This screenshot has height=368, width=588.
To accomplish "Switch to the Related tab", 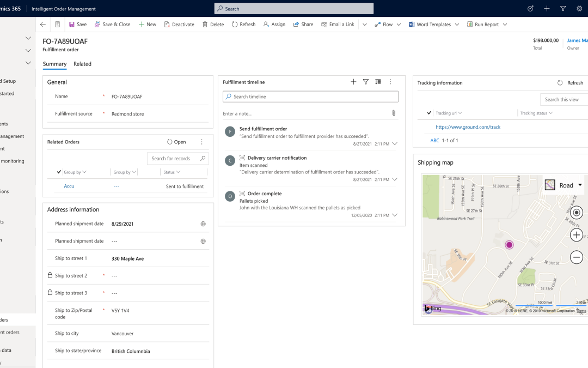I will click(x=82, y=64).
